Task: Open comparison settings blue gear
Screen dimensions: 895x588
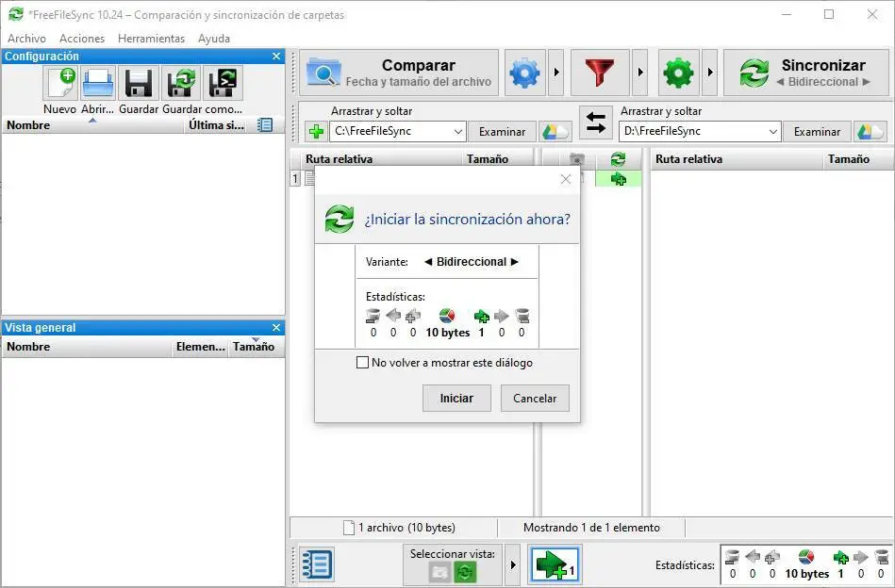Action: click(524, 73)
